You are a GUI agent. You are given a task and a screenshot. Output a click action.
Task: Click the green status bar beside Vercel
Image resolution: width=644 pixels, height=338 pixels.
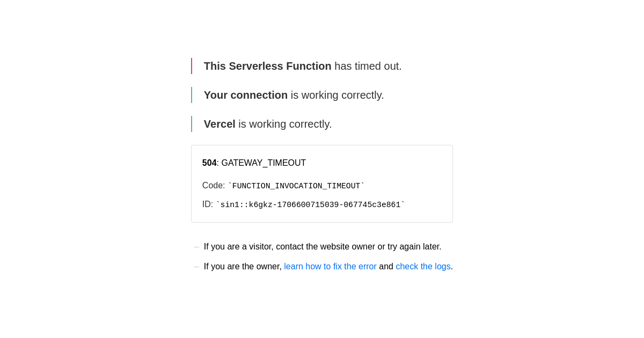click(x=192, y=124)
